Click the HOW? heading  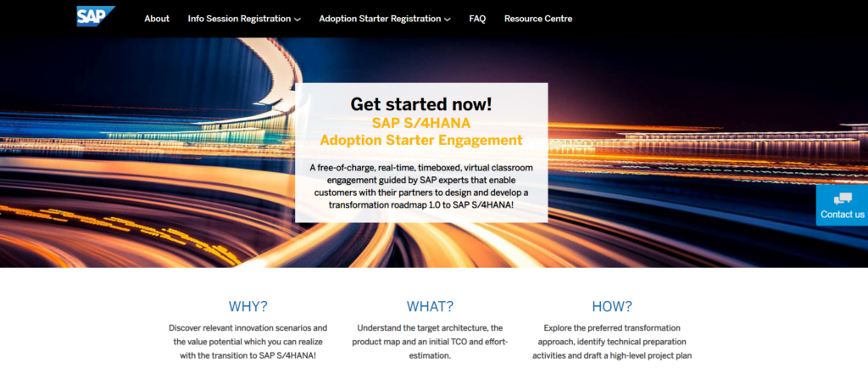click(612, 306)
